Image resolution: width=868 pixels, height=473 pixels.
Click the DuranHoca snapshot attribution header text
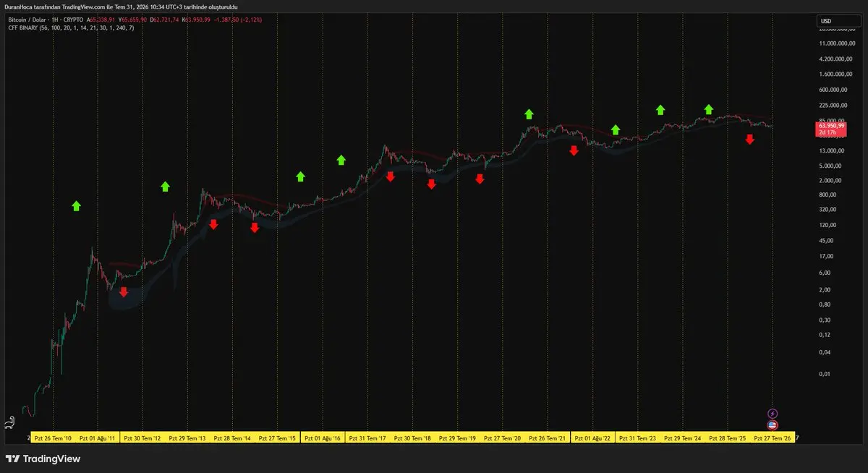(121, 7)
